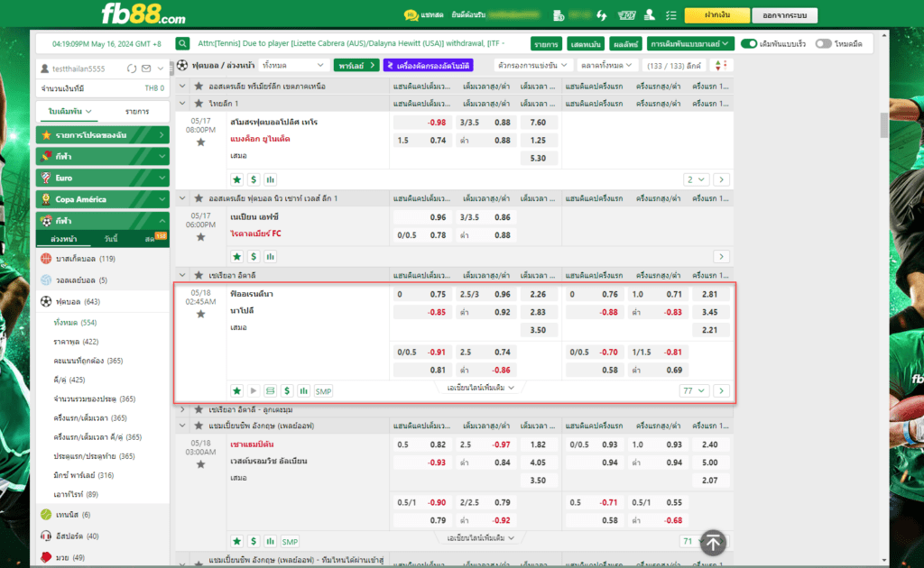Click green พาร์เลย์ parlay button

coord(356,65)
